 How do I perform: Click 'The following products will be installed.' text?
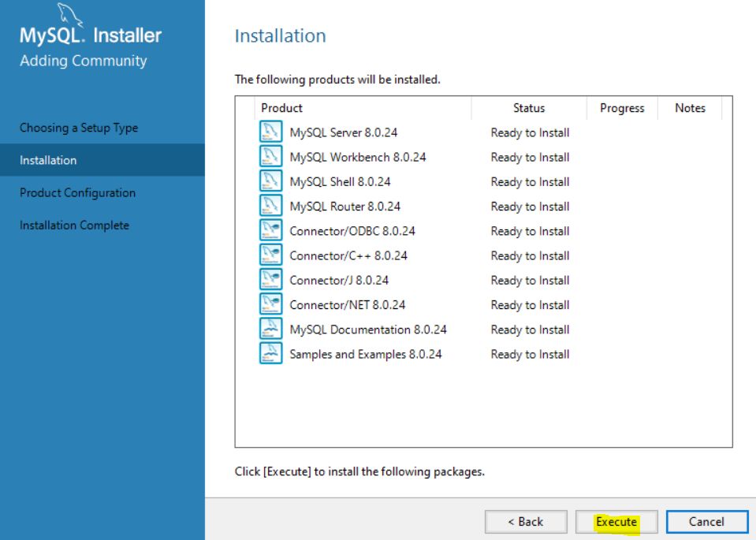click(x=337, y=80)
